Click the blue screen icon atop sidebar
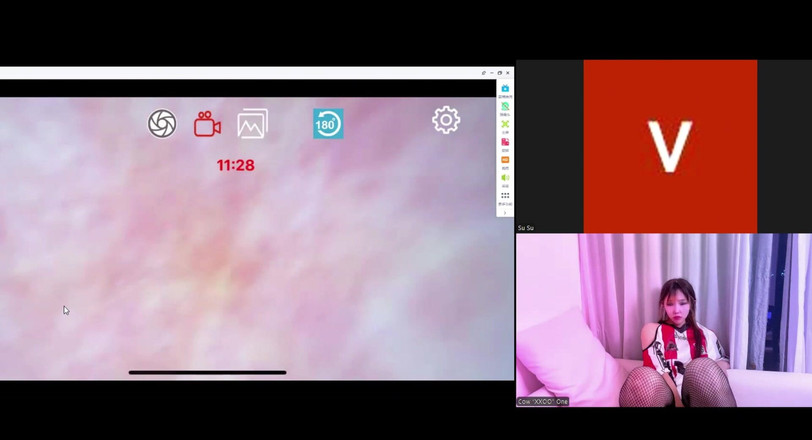The image size is (812, 440). (505, 89)
